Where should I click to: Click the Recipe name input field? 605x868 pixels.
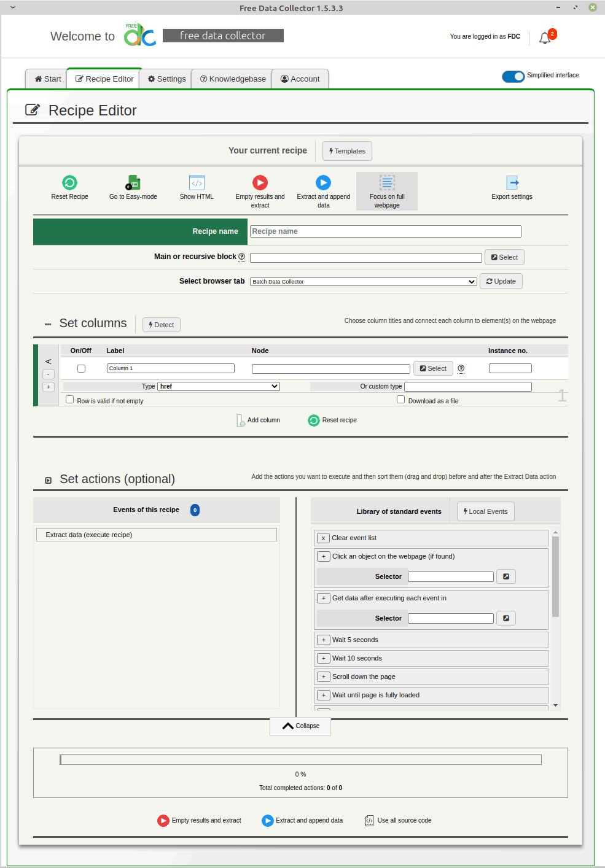[x=385, y=231]
